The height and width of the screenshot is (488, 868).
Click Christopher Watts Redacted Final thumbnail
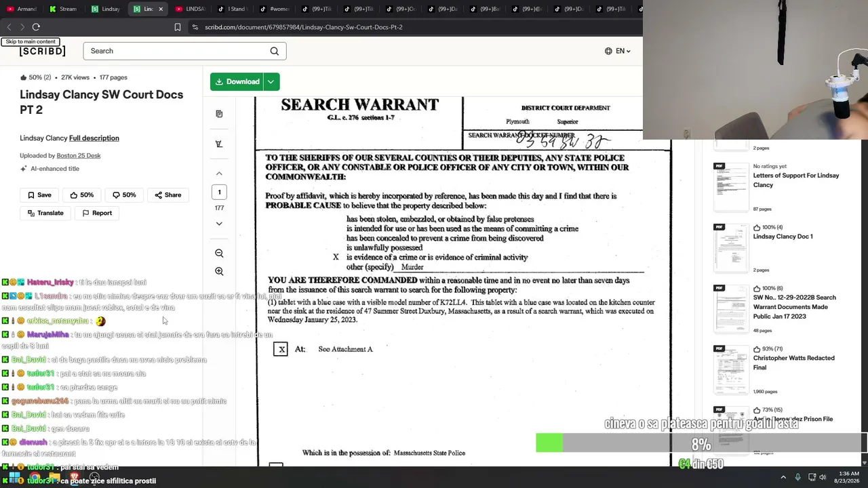[730, 369]
